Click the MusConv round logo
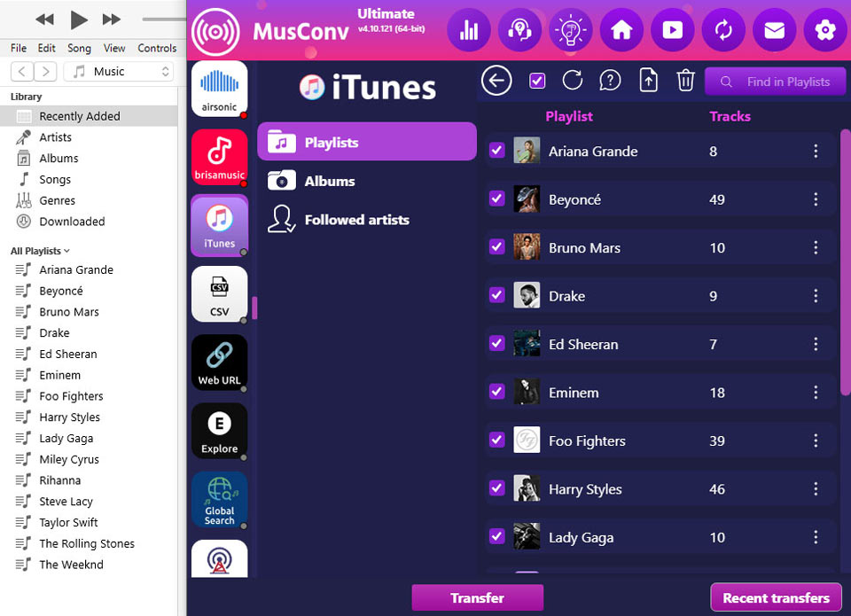 click(x=215, y=32)
